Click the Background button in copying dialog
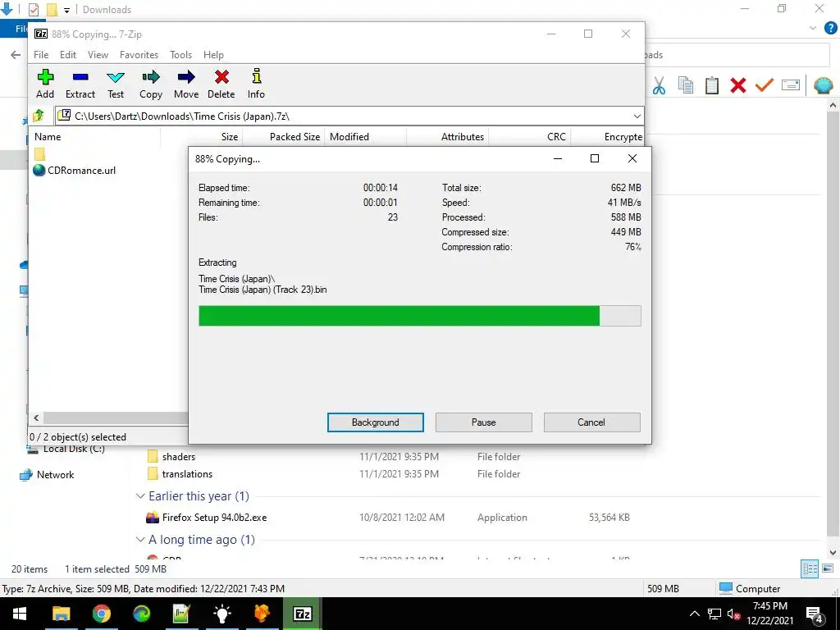 click(x=375, y=422)
